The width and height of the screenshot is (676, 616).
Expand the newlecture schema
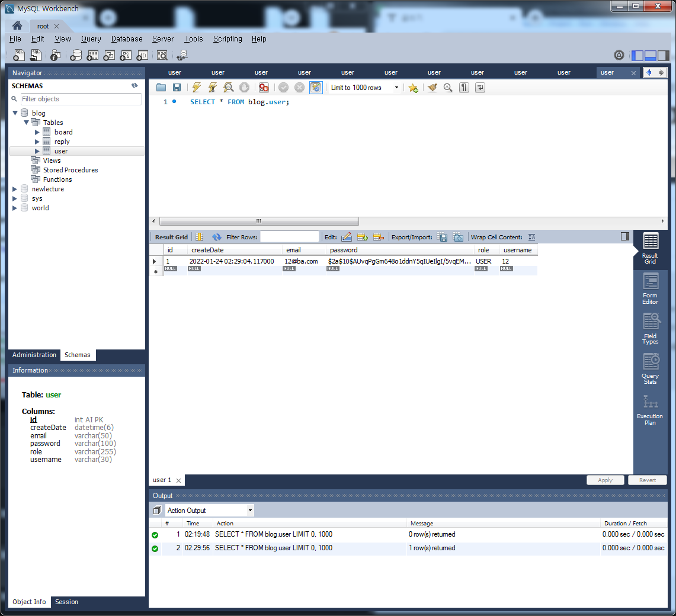click(x=15, y=189)
